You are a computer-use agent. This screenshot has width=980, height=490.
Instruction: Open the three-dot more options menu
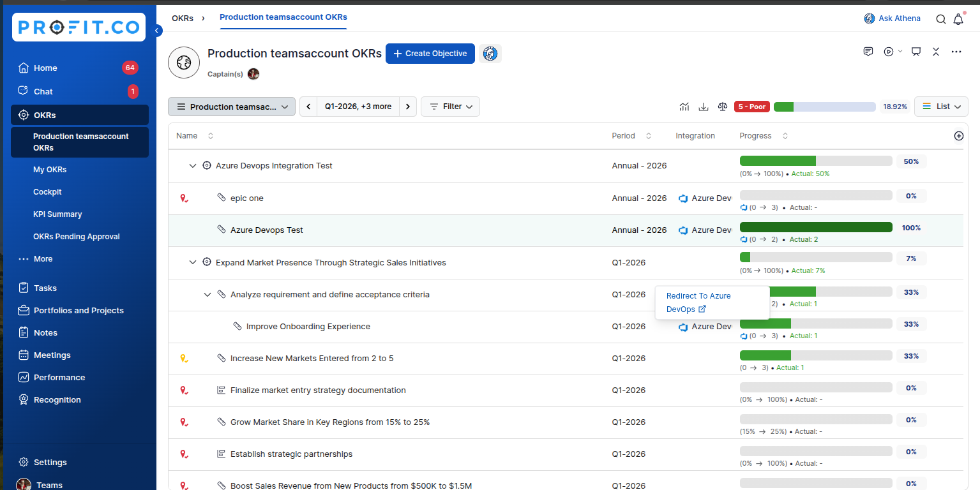956,52
